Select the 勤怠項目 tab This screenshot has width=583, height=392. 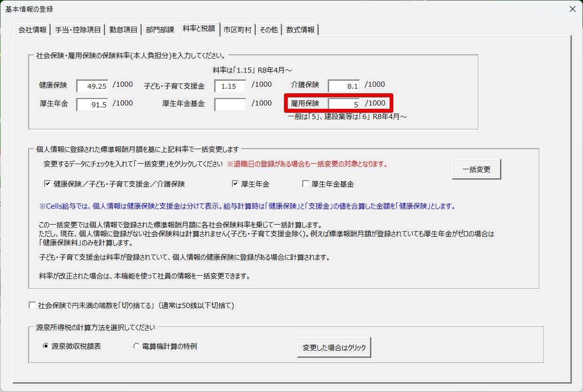[x=123, y=30]
